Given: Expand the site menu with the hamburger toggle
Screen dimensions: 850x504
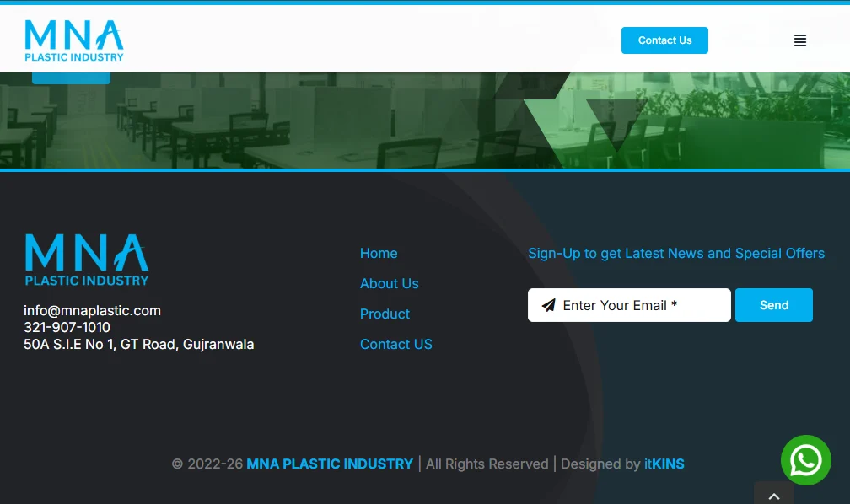Looking at the screenshot, I should point(799,40).
